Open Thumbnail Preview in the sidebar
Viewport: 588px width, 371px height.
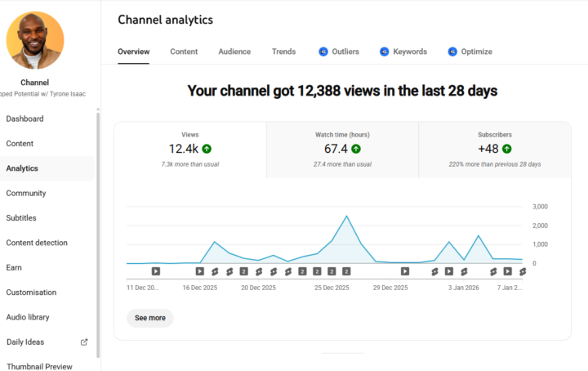pos(39,366)
